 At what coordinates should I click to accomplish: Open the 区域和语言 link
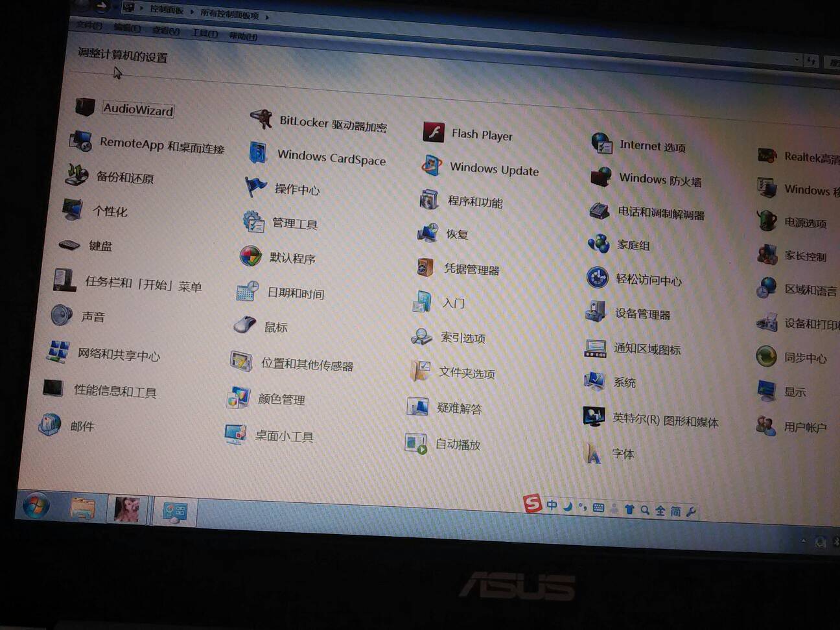(x=811, y=290)
